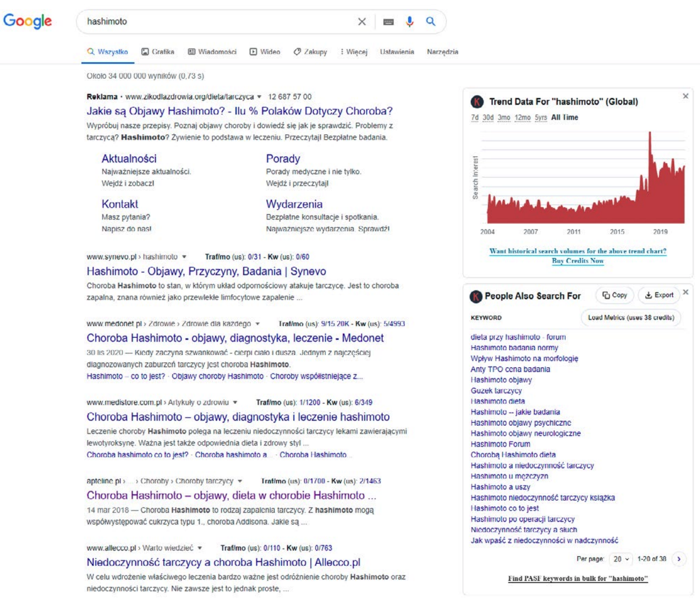Copy the People Also Search For keywords
The image size is (700, 599).
click(x=615, y=295)
